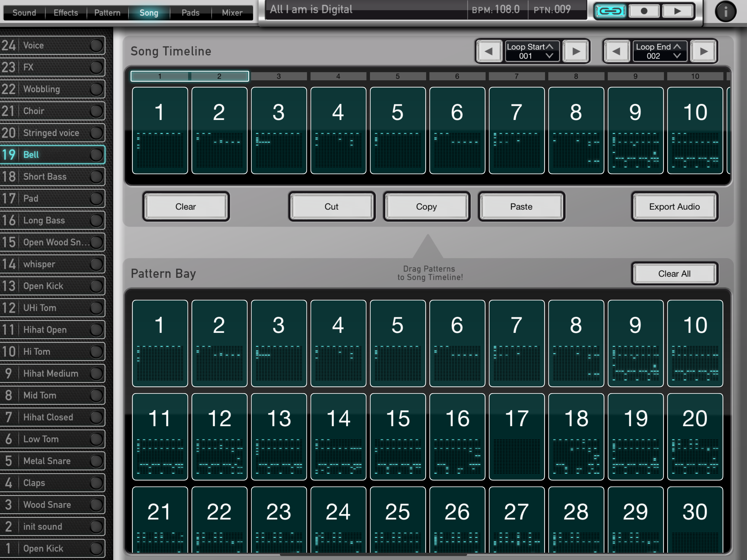Click the record button in transport
The height and width of the screenshot is (560, 747).
[644, 11]
